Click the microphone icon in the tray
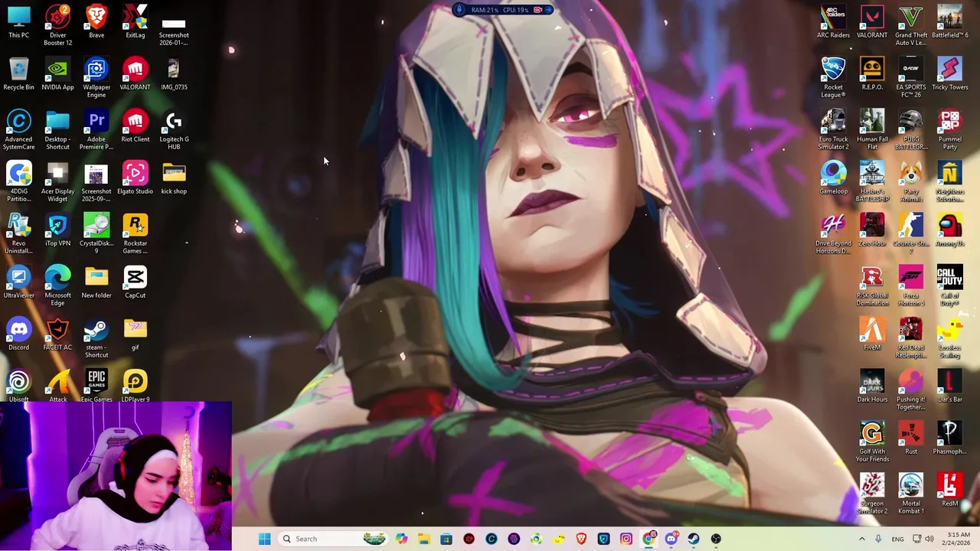This screenshot has height=551, width=980. tap(878, 539)
